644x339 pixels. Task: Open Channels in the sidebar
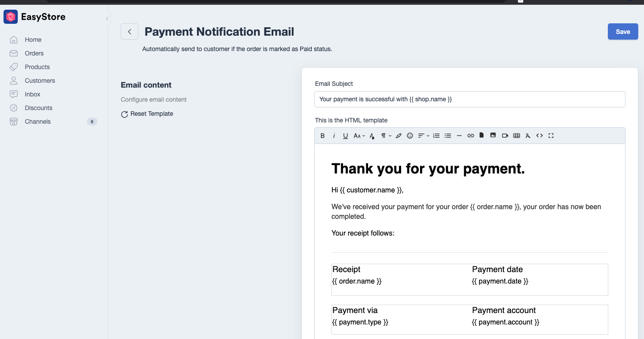37,122
